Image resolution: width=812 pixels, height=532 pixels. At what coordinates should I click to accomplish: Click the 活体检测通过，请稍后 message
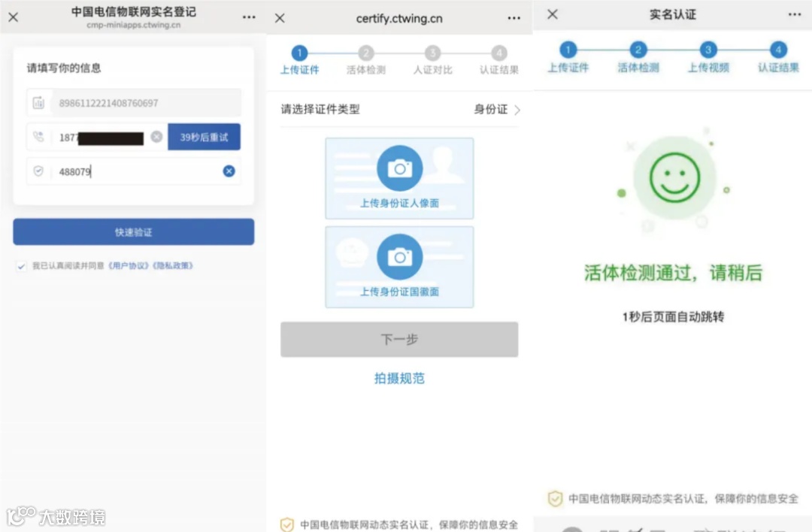(x=673, y=273)
